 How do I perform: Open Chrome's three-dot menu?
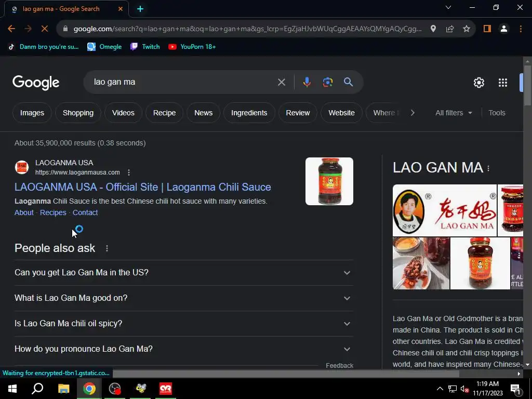point(521,29)
